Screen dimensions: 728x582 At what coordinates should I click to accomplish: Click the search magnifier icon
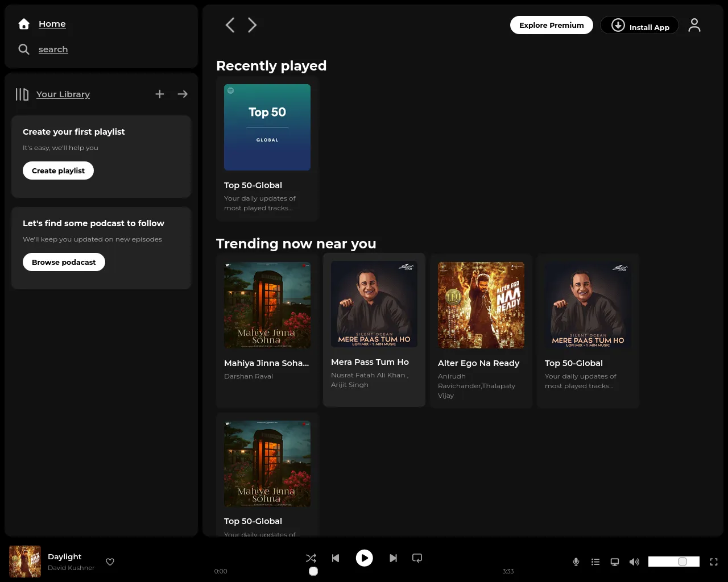coord(24,49)
